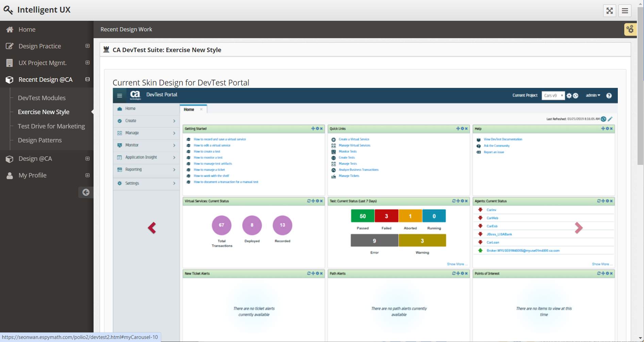
Task: Open the hamburger menu in the header
Action: (625, 11)
